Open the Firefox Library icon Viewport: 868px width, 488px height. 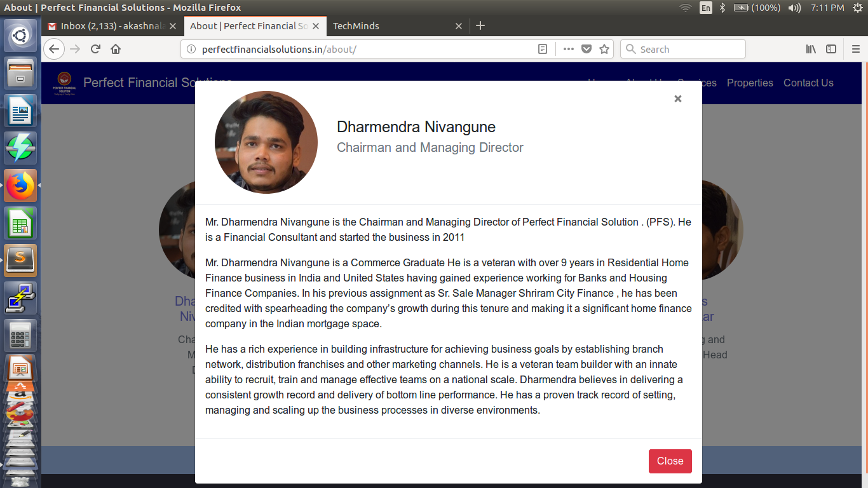(x=811, y=49)
